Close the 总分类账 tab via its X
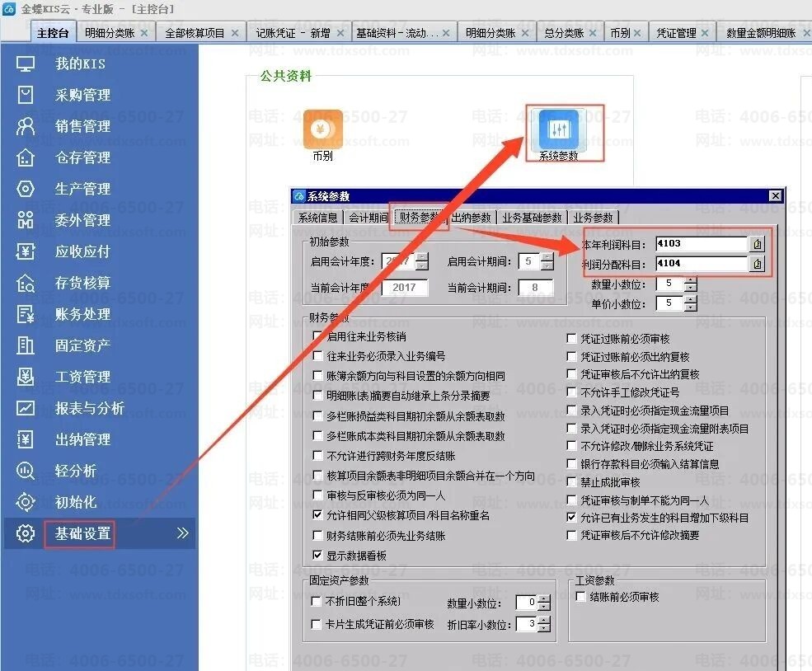The image size is (812, 671). click(x=593, y=33)
